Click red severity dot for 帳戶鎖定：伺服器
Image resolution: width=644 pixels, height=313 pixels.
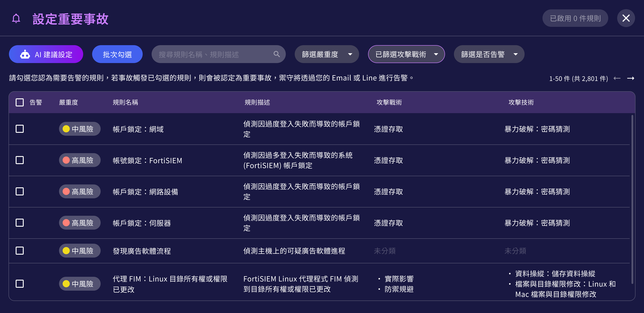pos(66,222)
